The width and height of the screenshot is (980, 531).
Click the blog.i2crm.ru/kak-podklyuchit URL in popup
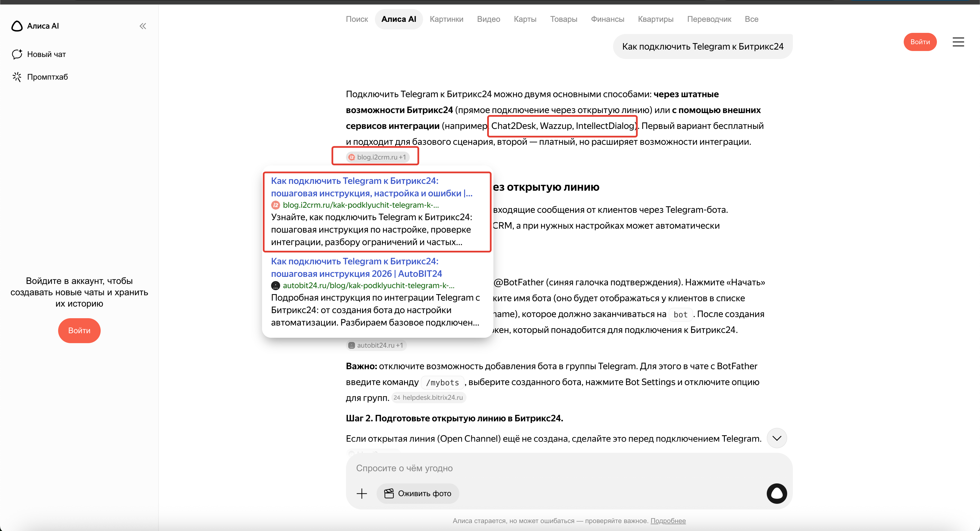pyautogui.click(x=361, y=205)
